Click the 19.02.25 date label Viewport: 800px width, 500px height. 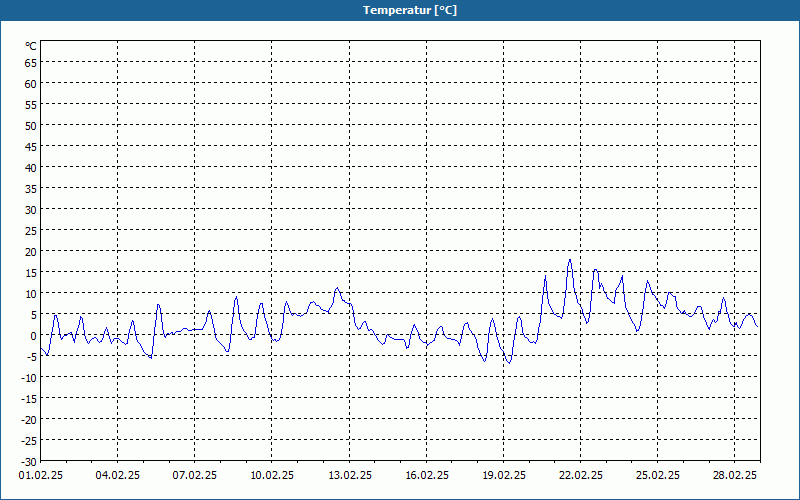tap(504, 476)
